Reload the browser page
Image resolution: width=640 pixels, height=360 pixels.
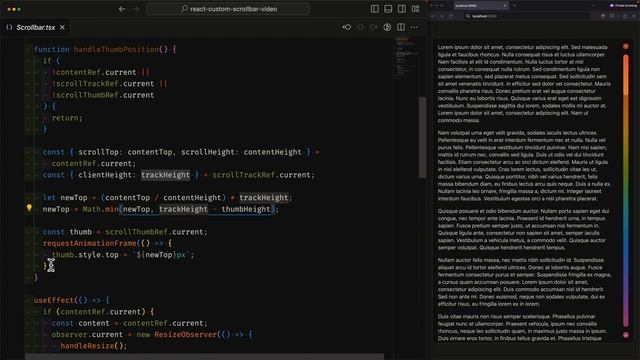451,16
